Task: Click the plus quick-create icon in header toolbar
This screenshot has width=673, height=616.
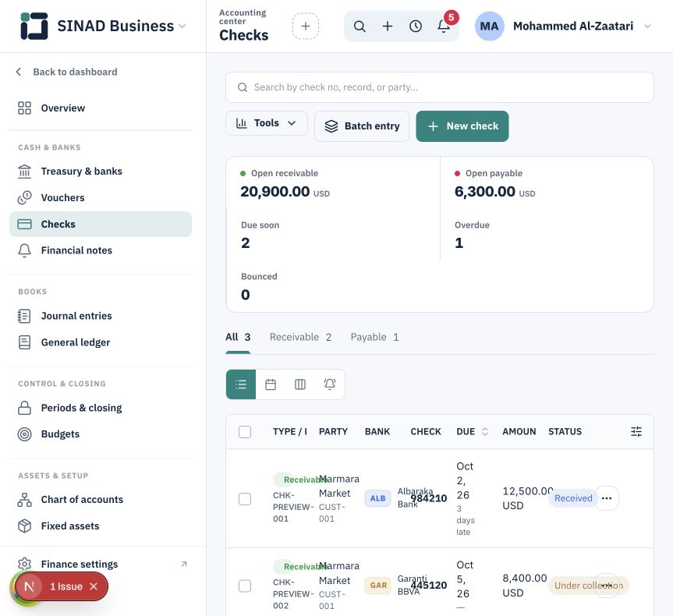Action: pyautogui.click(x=388, y=27)
